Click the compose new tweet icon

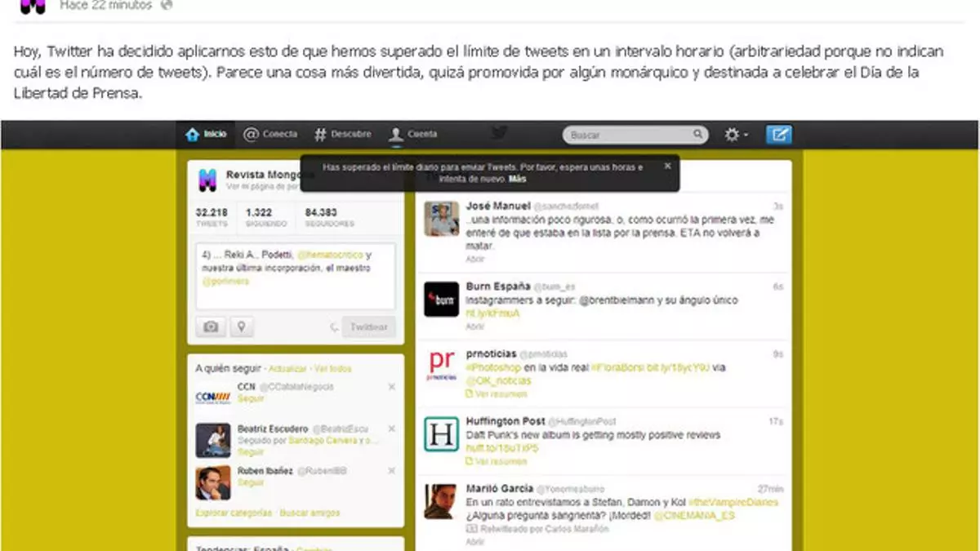point(778,135)
